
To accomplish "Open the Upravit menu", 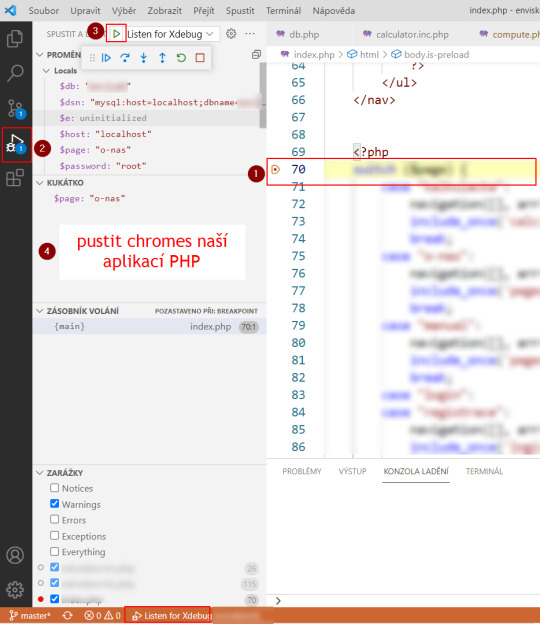I will point(85,11).
